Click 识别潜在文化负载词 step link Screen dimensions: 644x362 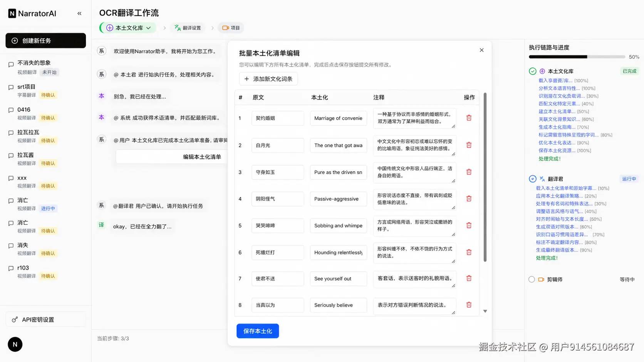pyautogui.click(x=561, y=96)
